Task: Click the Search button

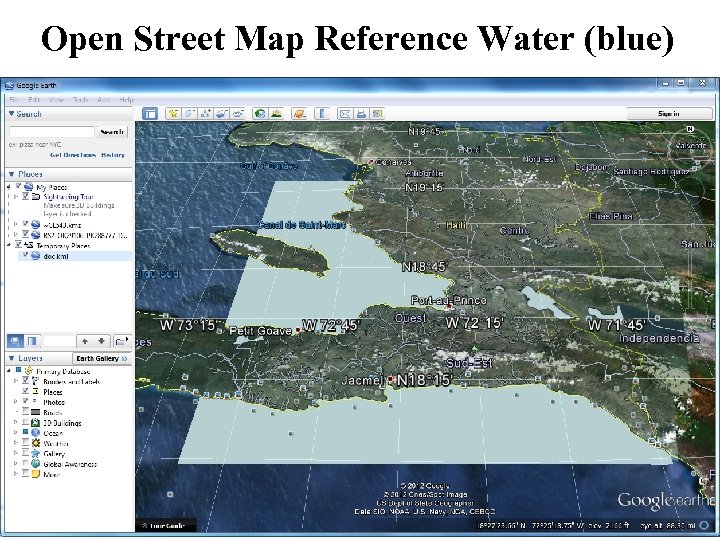Action: 112,132
